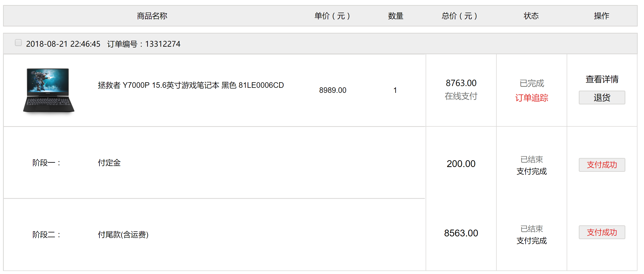Select the 单价（元） column header
The image size is (644, 274).
[x=332, y=16]
